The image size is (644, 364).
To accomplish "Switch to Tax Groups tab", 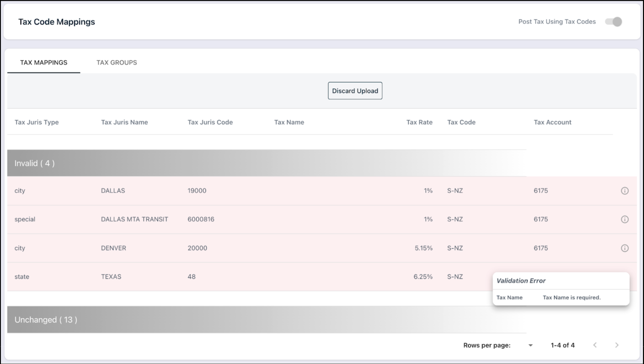I will click(x=117, y=63).
